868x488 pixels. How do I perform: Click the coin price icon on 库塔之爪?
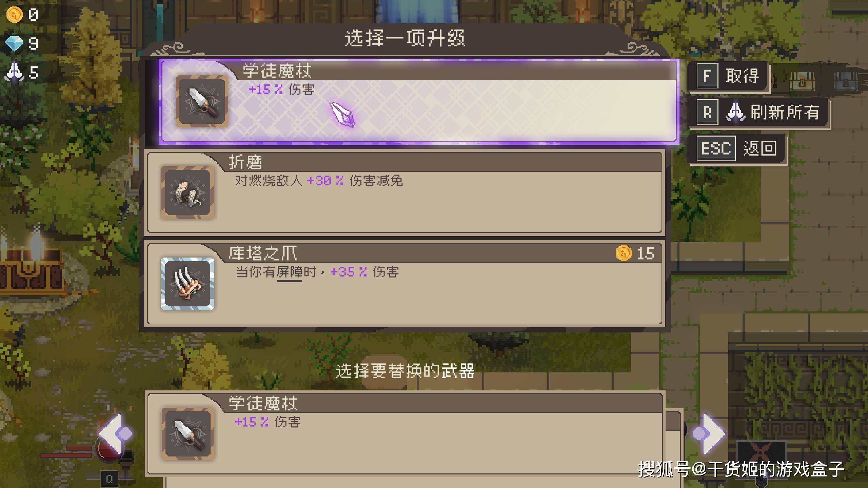point(624,253)
